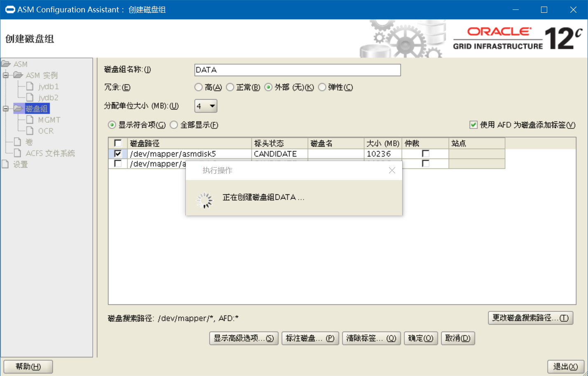
Task: Click the jydb1 document icon
Action: tap(30, 86)
